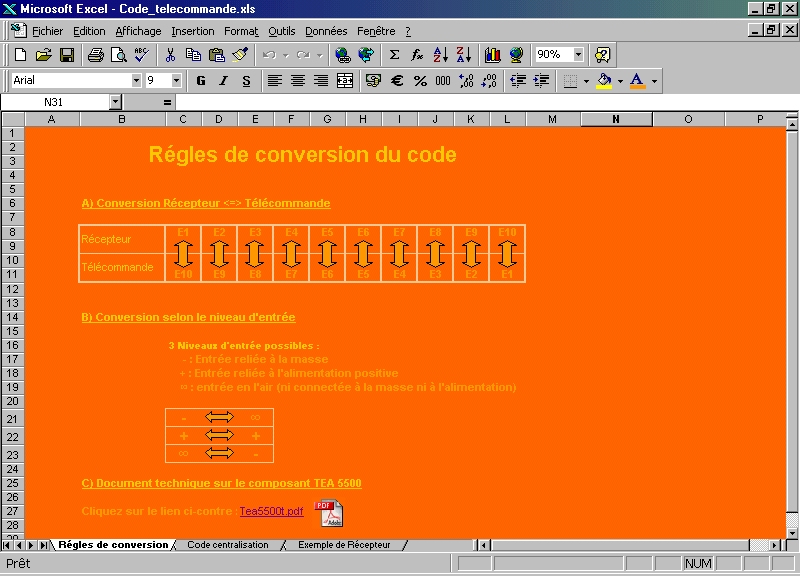This screenshot has width=800, height=576.
Task: Launch the Chart Wizard icon
Action: click(x=492, y=55)
